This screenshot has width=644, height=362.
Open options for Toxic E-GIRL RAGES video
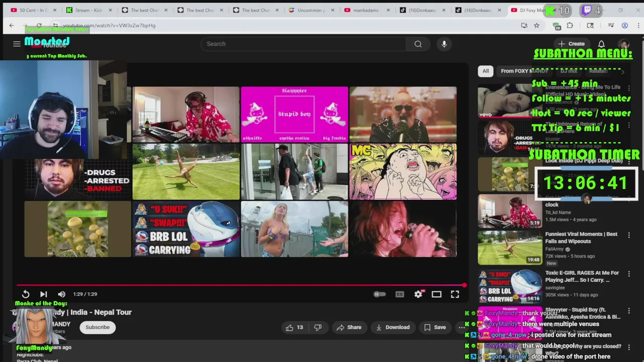tap(629, 273)
